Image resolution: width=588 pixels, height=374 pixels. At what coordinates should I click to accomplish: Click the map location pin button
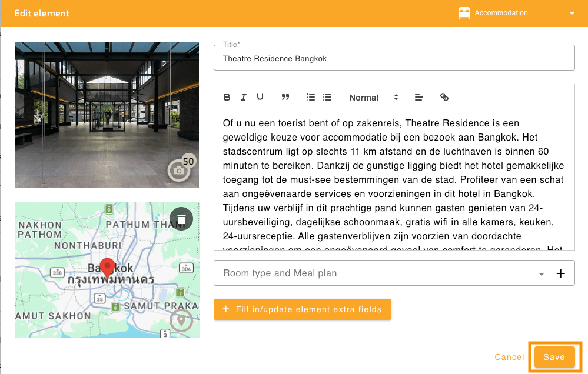pos(181,320)
